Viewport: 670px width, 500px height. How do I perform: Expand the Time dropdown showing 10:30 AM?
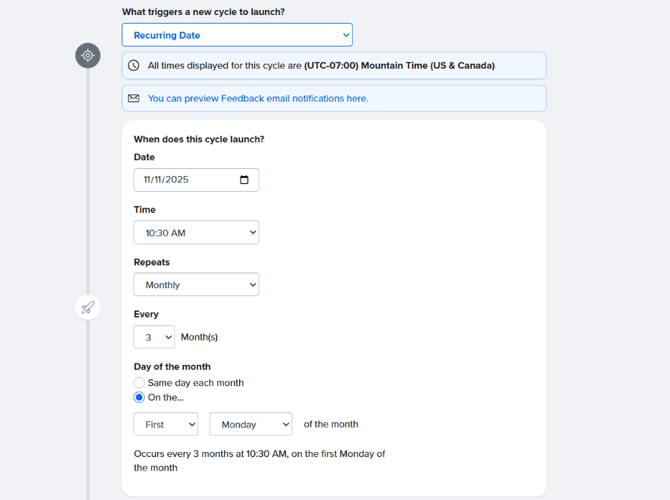point(196,233)
